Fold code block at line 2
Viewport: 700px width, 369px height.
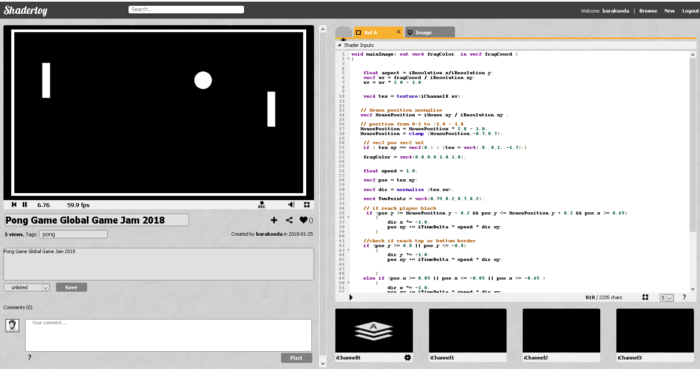348,59
